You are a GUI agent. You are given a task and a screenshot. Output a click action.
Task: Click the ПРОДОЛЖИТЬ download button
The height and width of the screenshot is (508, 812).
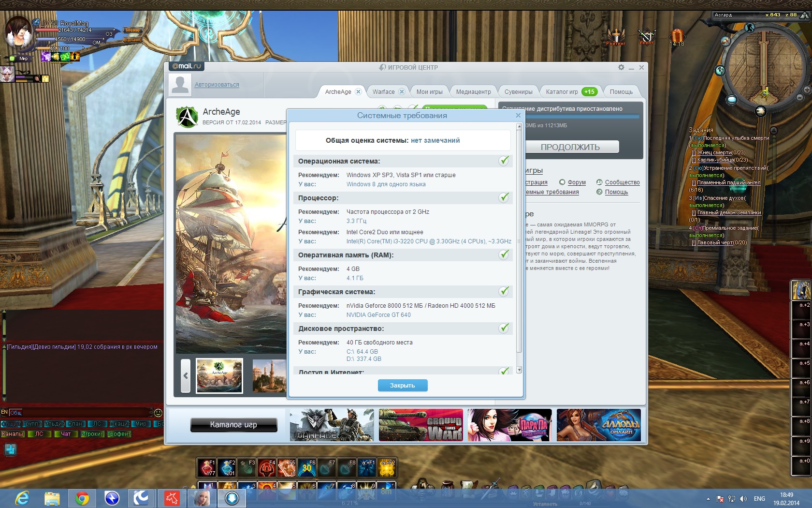[570, 147]
